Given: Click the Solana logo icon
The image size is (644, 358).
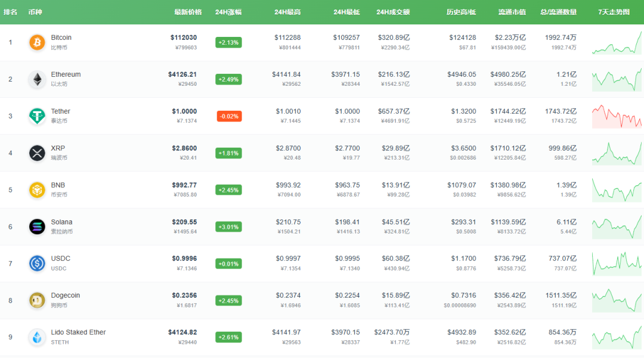Looking at the screenshot, I should (x=37, y=226).
